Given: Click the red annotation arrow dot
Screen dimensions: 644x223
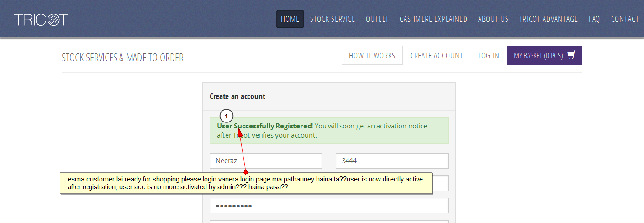Looking at the screenshot, I should (x=246, y=172).
